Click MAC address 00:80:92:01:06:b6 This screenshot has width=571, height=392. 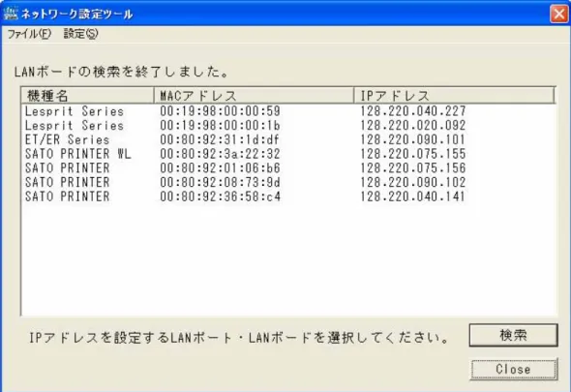(220, 168)
